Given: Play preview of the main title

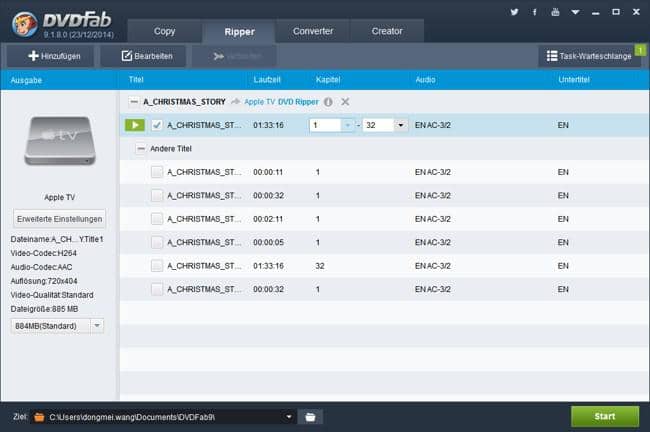Looking at the screenshot, I should click(135, 125).
